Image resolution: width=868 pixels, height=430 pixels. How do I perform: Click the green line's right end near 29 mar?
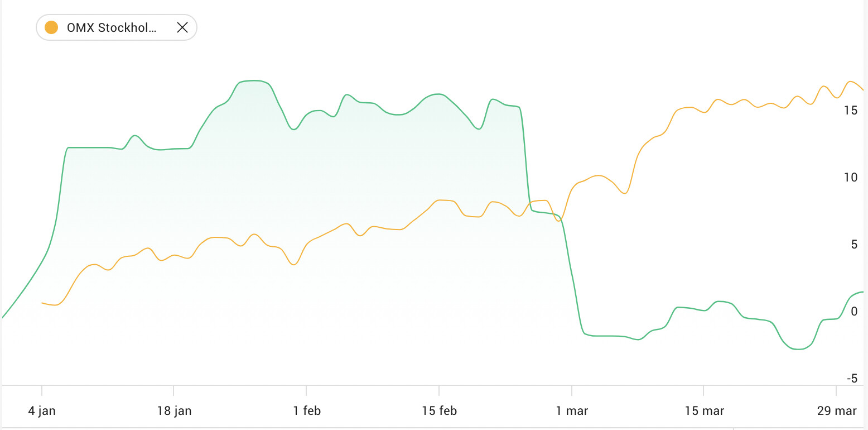coord(862,292)
